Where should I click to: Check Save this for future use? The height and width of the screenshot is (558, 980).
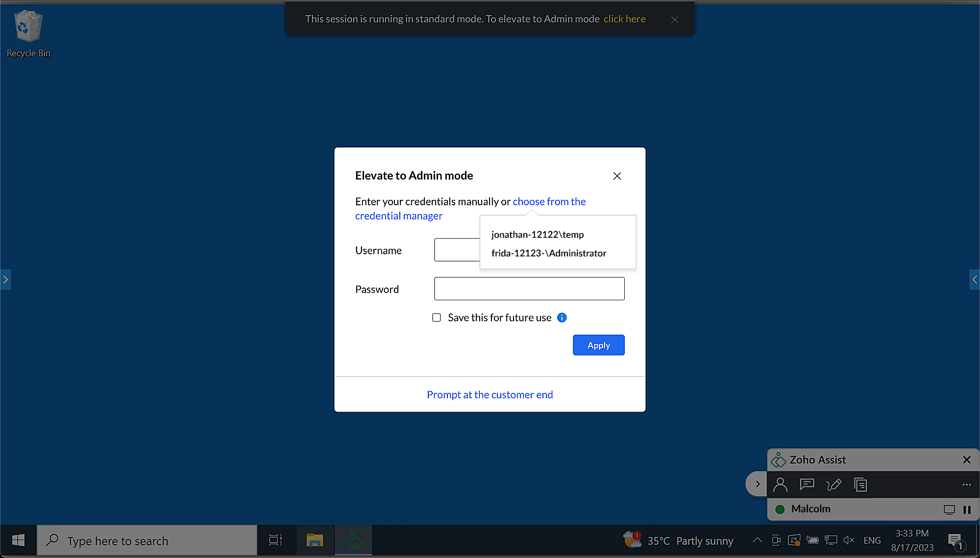click(x=436, y=317)
